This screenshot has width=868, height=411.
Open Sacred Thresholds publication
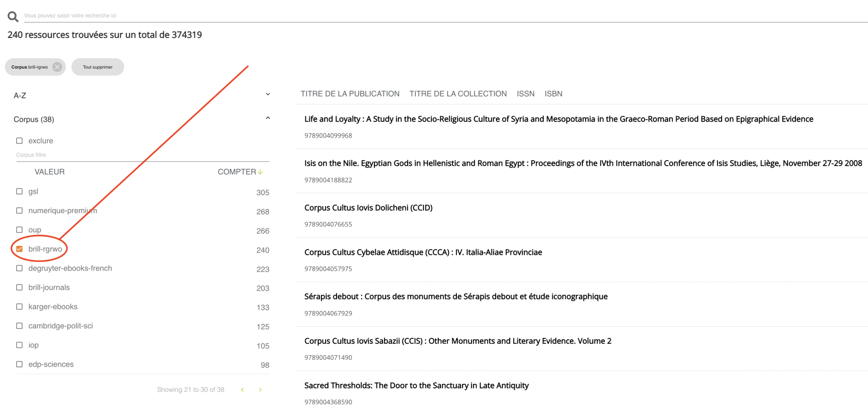[x=417, y=386]
